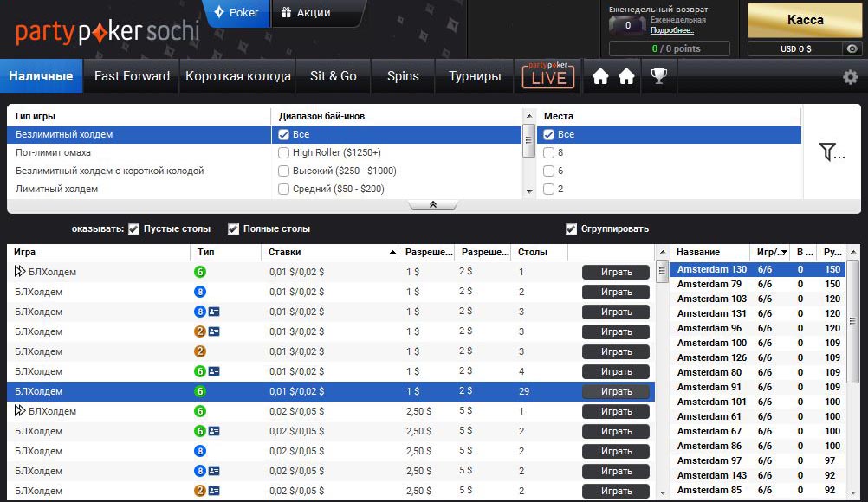Toggle balance visibility with the eye icon
This screenshot has width=868, height=502.
pos(852,49)
